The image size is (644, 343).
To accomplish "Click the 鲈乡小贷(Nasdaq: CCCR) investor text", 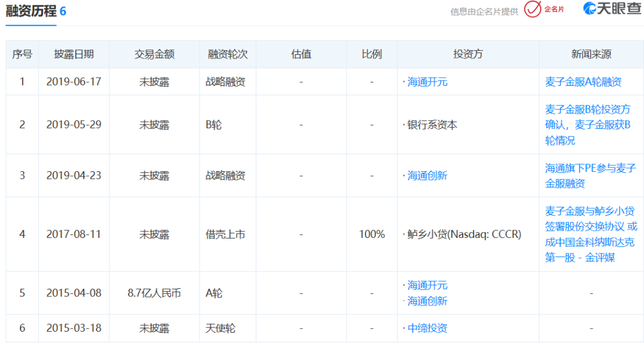I will coord(464,234).
